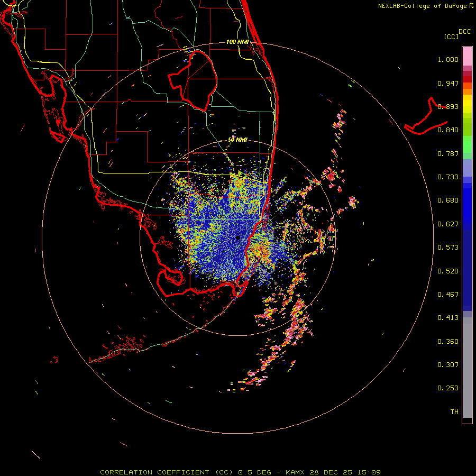Pick the bright green swatch in color bar
476x476 pixels.
click(467, 144)
